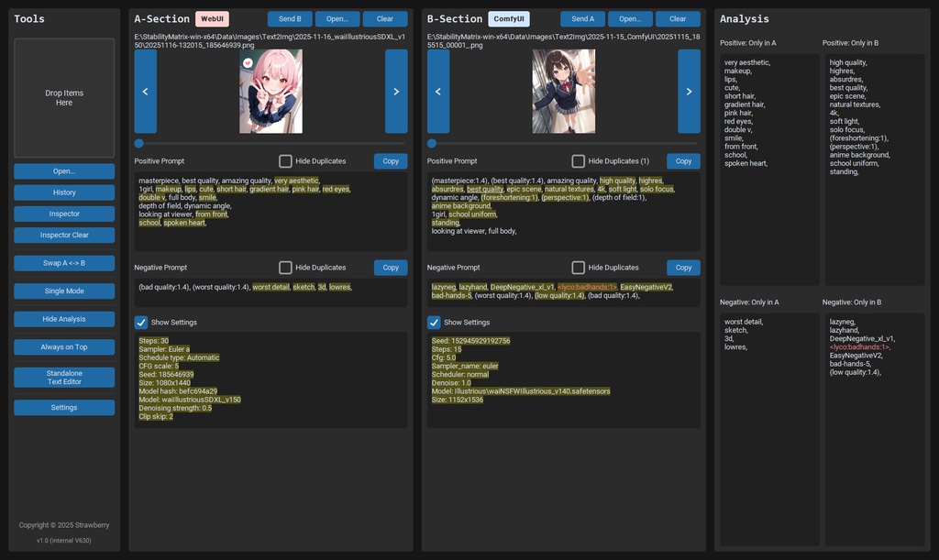
Task: Click Hide Analysis in the sidebar
Action: pos(63,319)
